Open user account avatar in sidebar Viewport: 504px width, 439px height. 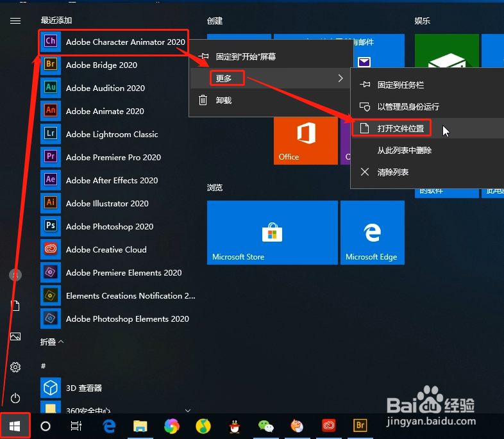pyautogui.click(x=15, y=275)
